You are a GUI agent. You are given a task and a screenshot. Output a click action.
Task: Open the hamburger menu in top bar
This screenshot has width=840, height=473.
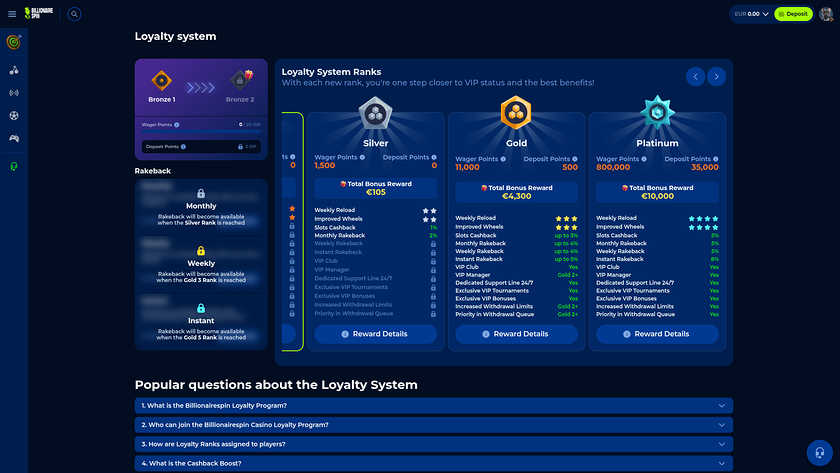coord(12,14)
